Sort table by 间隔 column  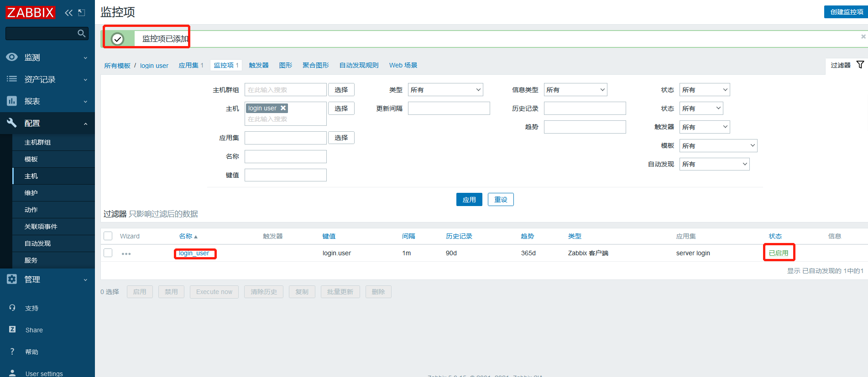click(x=408, y=236)
